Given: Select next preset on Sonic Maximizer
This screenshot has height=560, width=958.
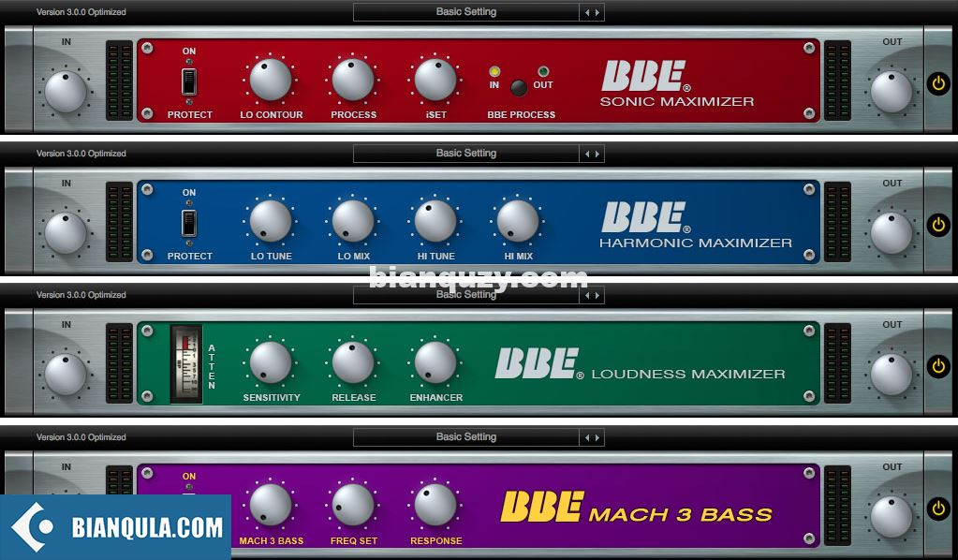Looking at the screenshot, I should pyautogui.click(x=597, y=12).
